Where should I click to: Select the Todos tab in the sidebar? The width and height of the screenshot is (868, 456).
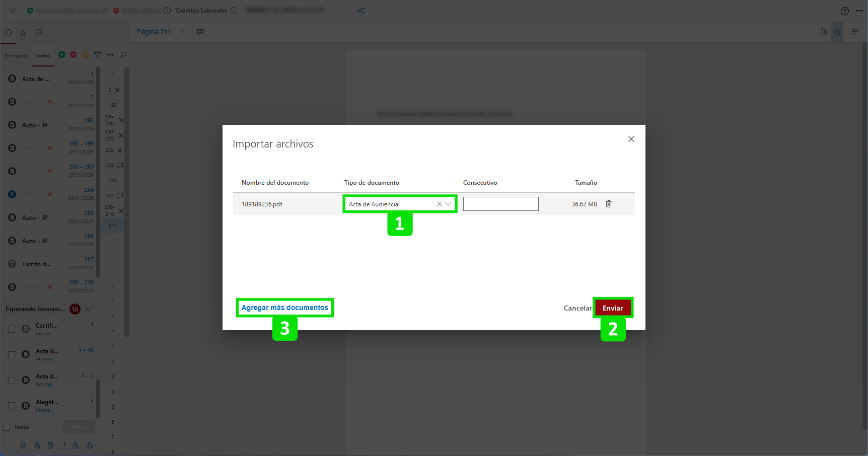click(x=43, y=56)
